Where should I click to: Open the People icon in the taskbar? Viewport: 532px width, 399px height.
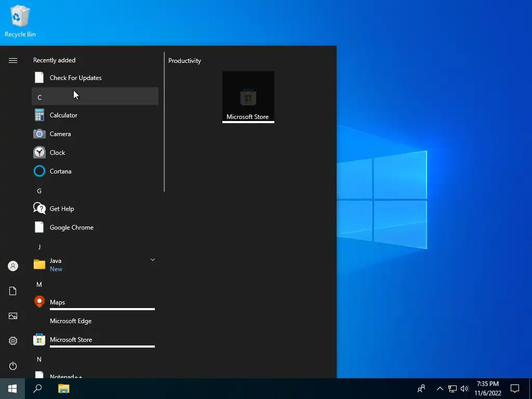pos(421,389)
